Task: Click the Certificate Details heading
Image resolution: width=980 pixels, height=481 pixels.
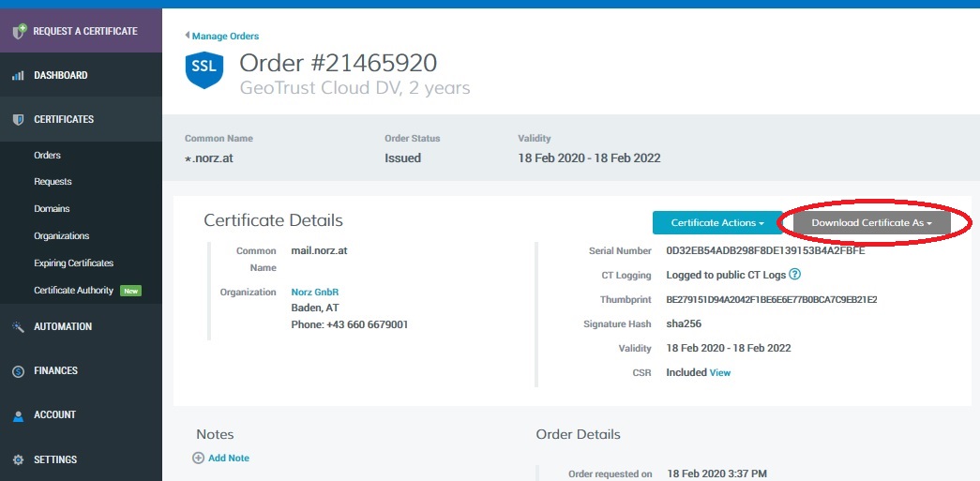Action: (x=273, y=220)
